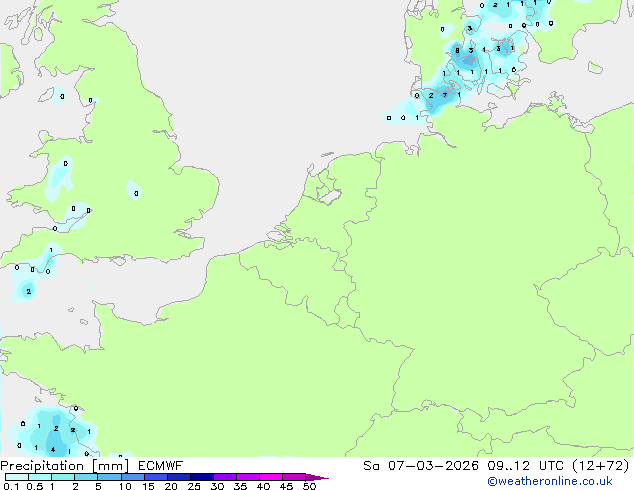Click the weatheronline.co.uk link
Screen dimensions: 634x490
(x=550, y=481)
